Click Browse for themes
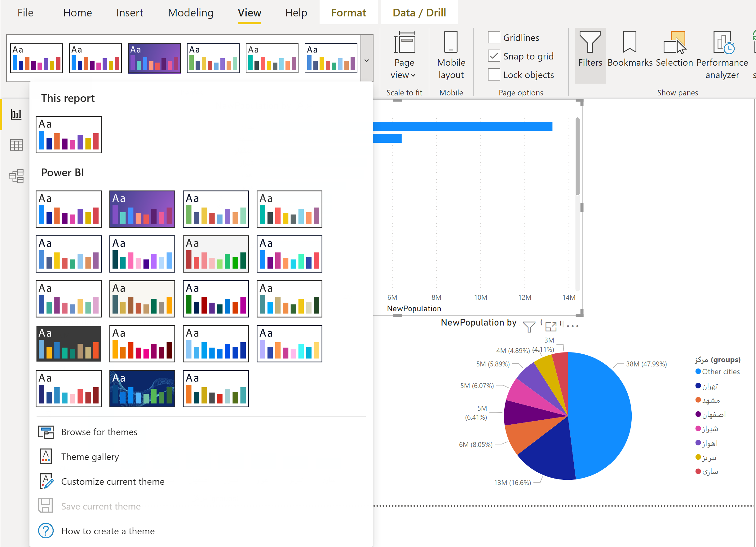This screenshot has width=756, height=547. 99,432
